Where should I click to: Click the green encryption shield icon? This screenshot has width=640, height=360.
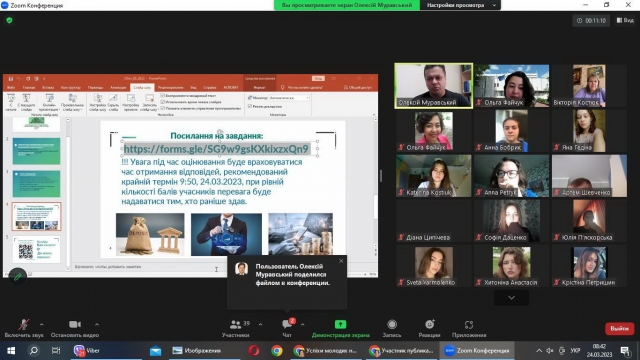[9, 20]
